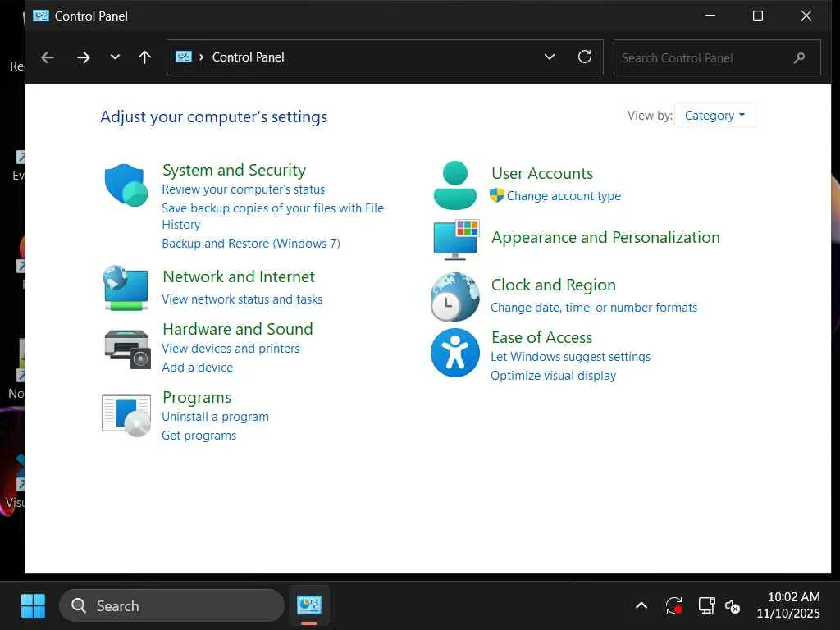Click Change account type link
This screenshot has height=630, width=840.
pyautogui.click(x=564, y=195)
